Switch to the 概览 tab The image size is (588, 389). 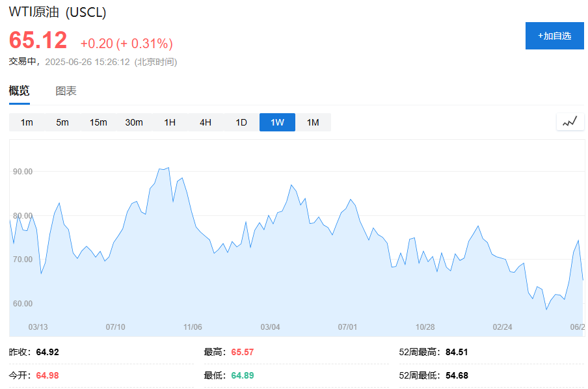click(x=19, y=91)
